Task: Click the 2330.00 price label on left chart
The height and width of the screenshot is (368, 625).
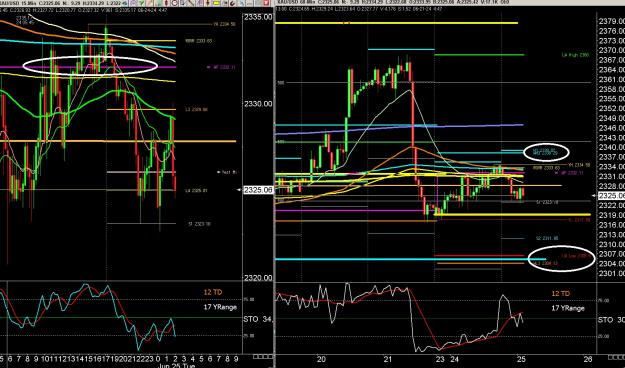Action: pos(258,104)
